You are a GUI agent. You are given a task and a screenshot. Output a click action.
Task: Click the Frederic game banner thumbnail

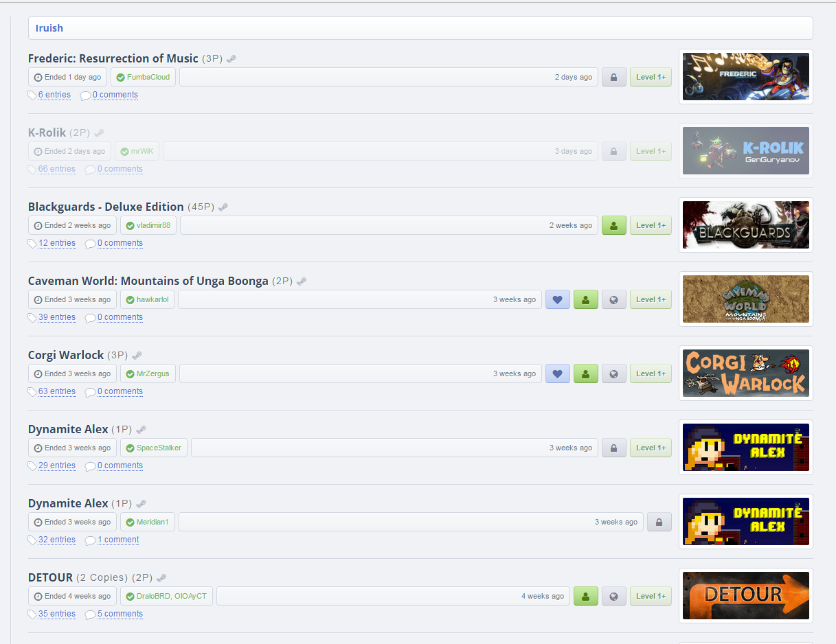746,77
